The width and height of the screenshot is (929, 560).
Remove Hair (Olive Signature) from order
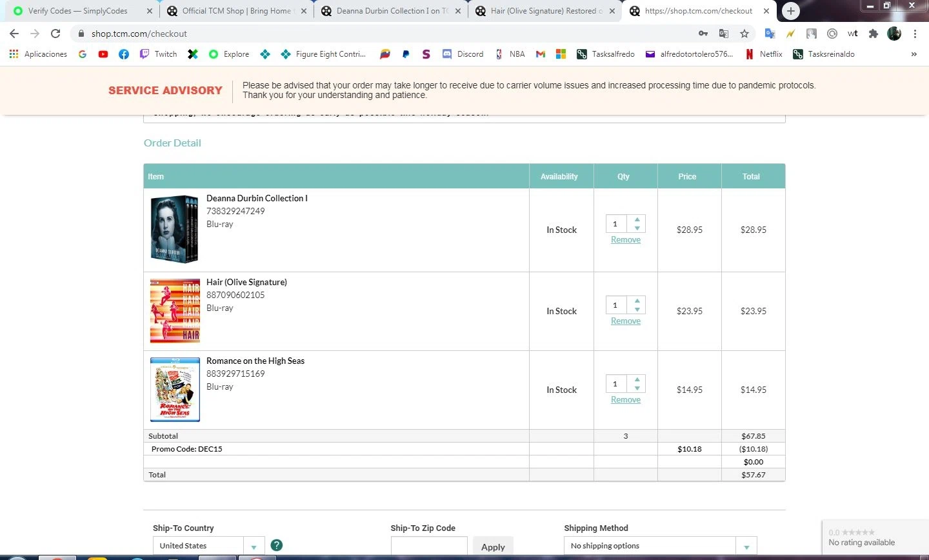pos(626,321)
